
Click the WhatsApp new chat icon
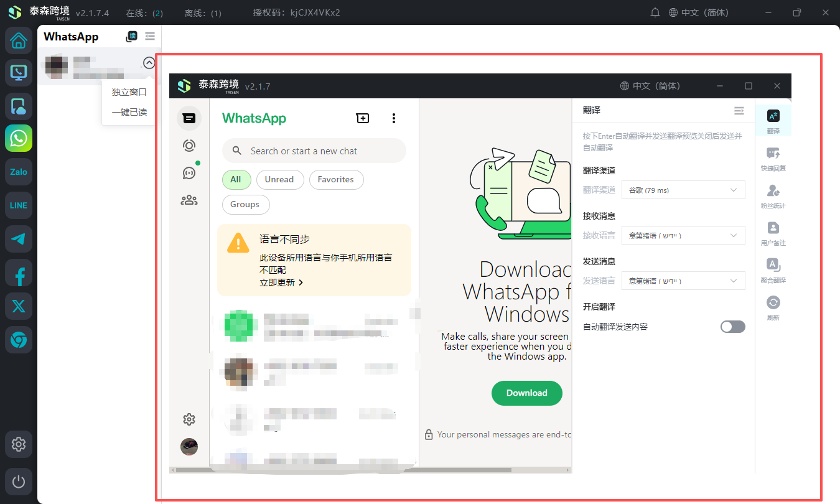click(x=363, y=118)
